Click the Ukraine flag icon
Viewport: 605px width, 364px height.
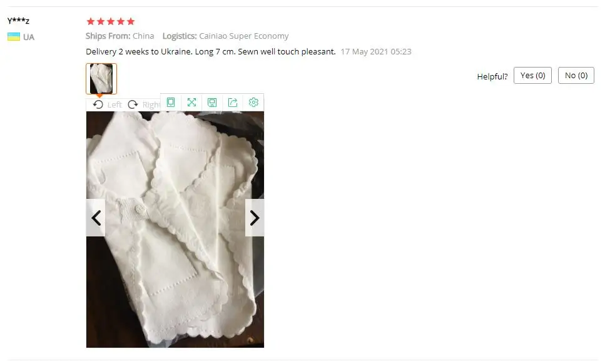(14, 37)
